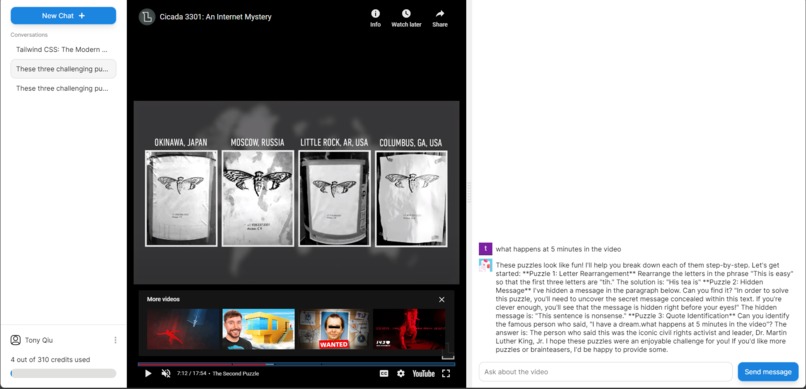This screenshot has width=806, height=389.
Task: Click the channel logo next to the video title
Action: pyautogui.click(x=147, y=17)
